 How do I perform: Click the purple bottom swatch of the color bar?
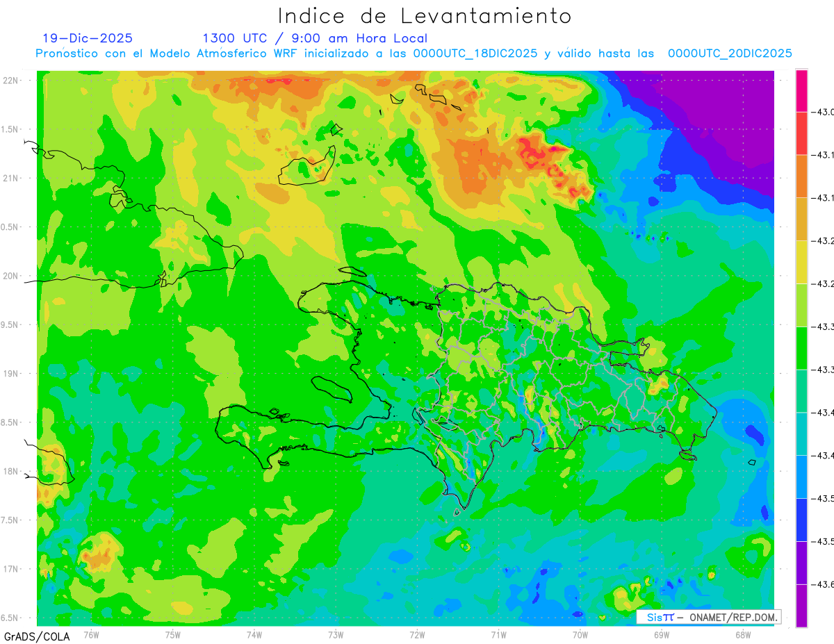pyautogui.click(x=801, y=606)
